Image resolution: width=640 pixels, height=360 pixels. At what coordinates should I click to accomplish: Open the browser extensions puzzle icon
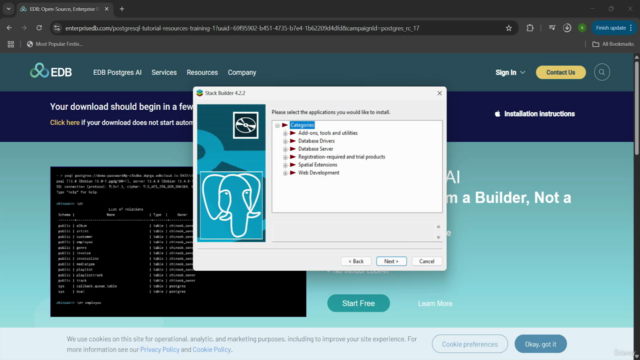coord(530,28)
